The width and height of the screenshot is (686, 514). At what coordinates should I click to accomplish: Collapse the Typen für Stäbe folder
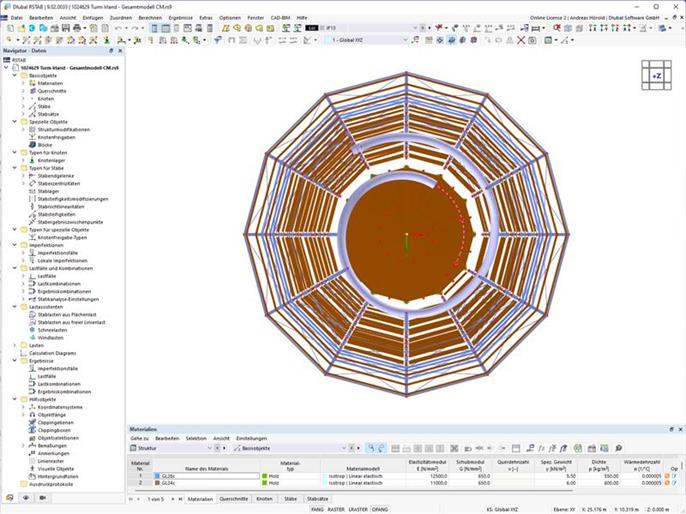click(x=14, y=168)
